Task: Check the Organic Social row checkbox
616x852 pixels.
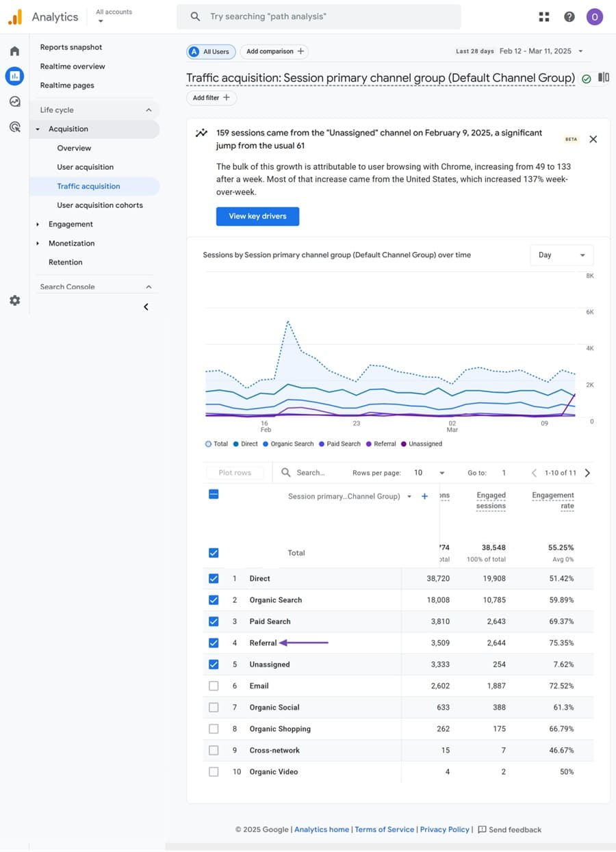Action: coord(214,707)
